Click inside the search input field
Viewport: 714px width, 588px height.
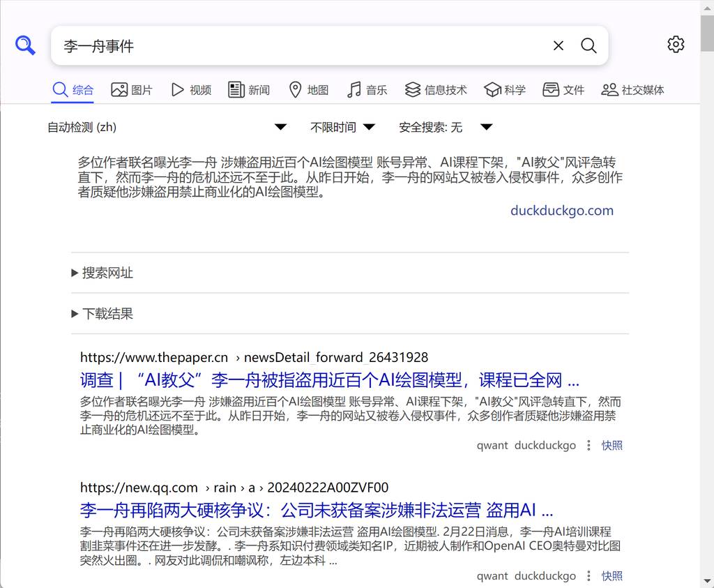(x=300, y=46)
